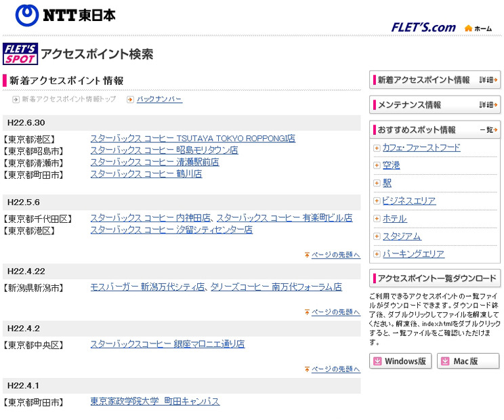Open the スタジアム category link

pos(402,236)
